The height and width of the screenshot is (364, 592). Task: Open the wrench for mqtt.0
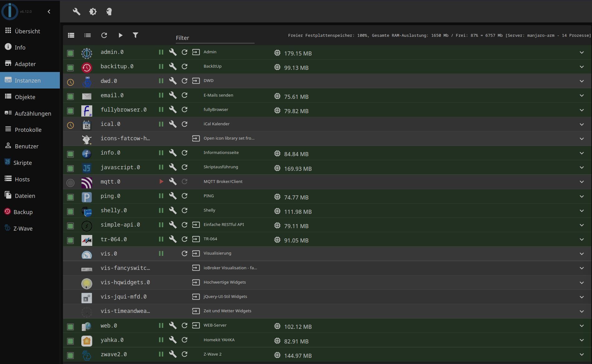tap(173, 181)
